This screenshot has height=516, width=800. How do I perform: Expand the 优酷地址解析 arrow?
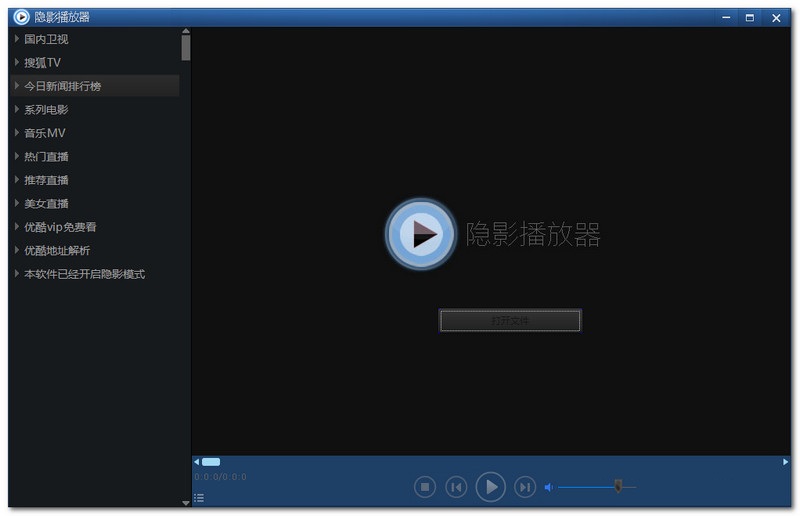coord(17,250)
